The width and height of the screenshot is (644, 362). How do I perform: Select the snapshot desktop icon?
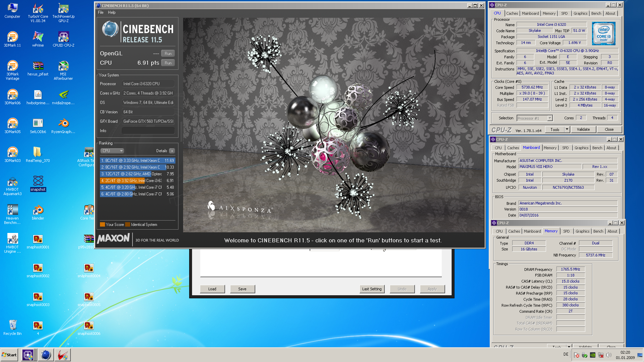click(x=38, y=183)
